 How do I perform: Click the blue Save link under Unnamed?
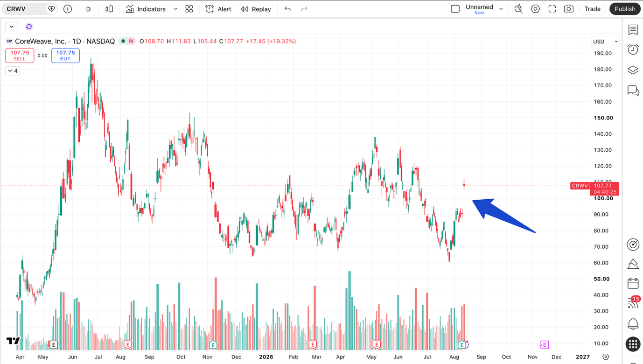(479, 13)
